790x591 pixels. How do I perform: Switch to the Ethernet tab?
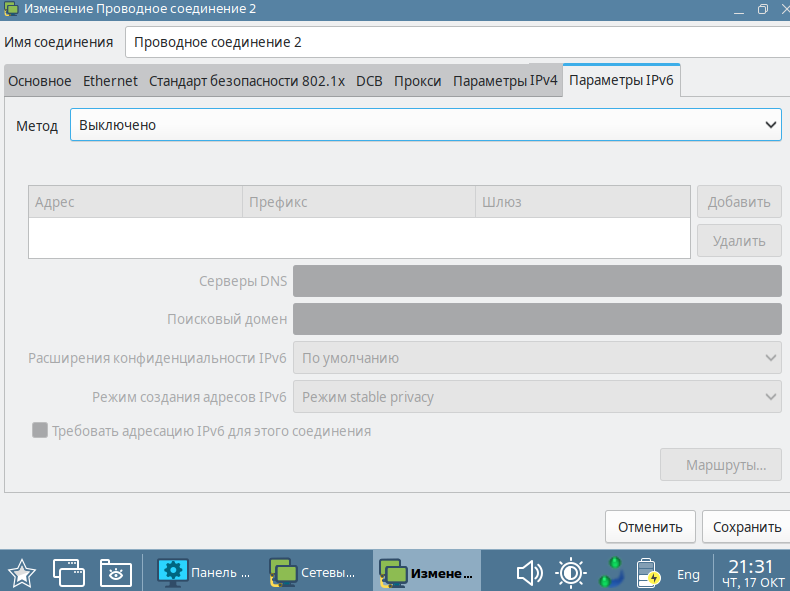pos(110,81)
